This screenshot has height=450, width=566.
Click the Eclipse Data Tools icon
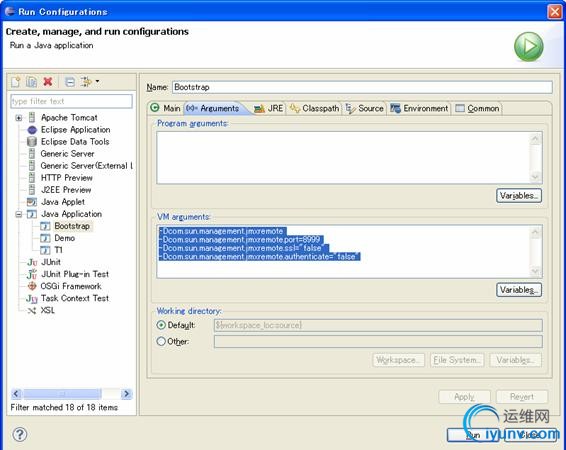point(32,141)
